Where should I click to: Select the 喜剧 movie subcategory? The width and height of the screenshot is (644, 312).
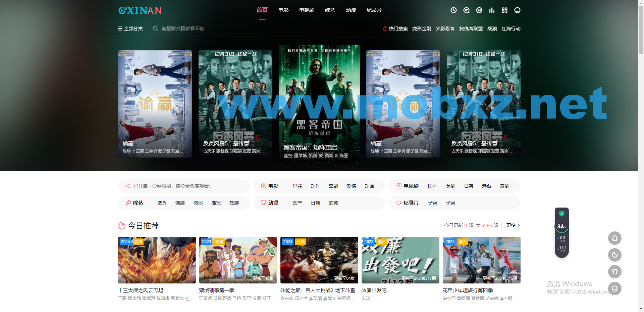pyautogui.click(x=333, y=186)
